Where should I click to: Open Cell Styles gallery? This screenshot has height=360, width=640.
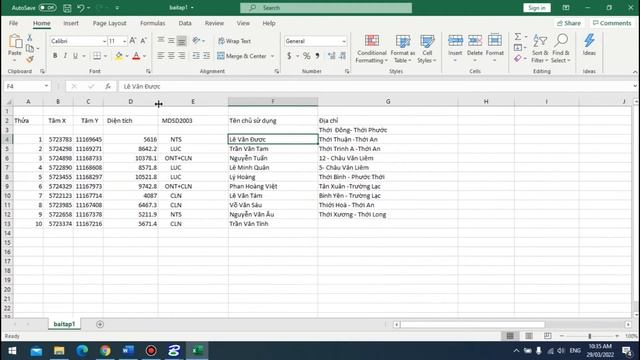(x=427, y=49)
